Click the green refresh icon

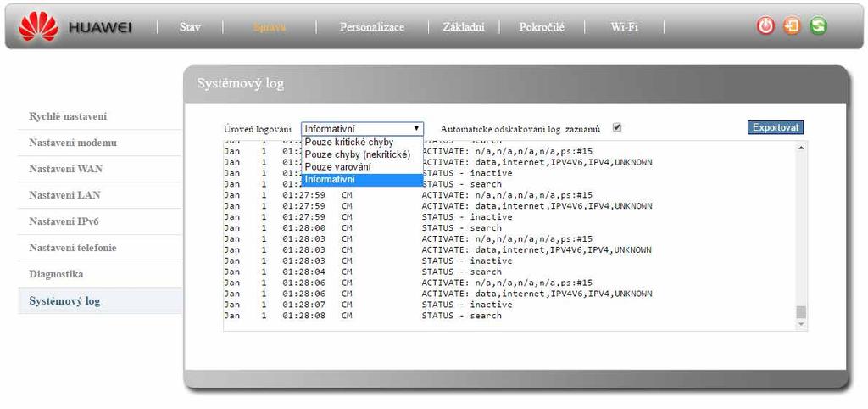(x=818, y=26)
